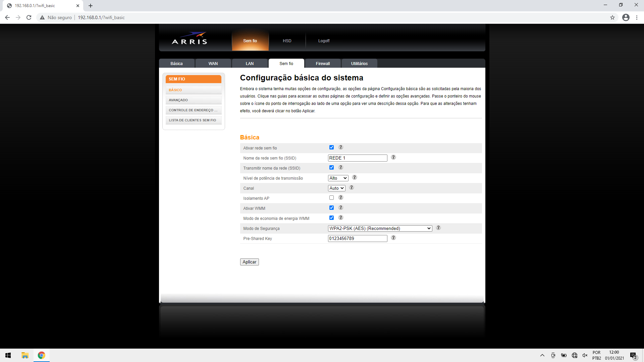Viewport: 644px width, 362px height.
Task: Open network globe icon in tray
Action: click(x=575, y=355)
